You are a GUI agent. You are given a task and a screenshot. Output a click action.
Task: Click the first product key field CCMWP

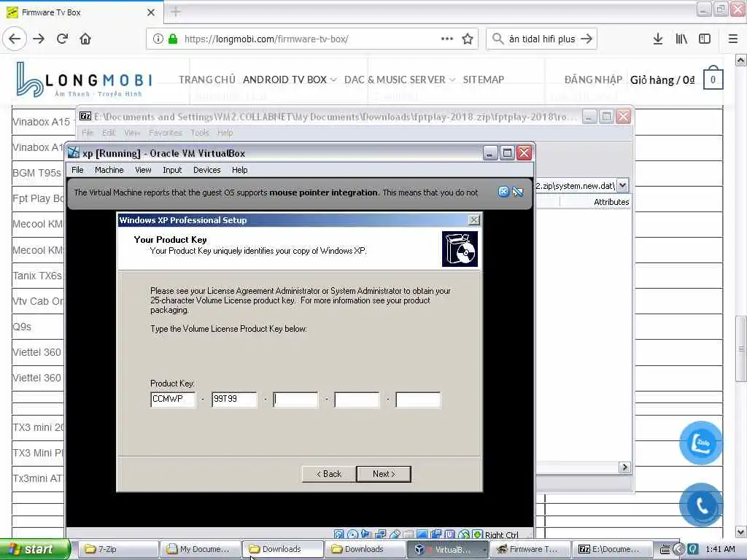click(x=172, y=400)
